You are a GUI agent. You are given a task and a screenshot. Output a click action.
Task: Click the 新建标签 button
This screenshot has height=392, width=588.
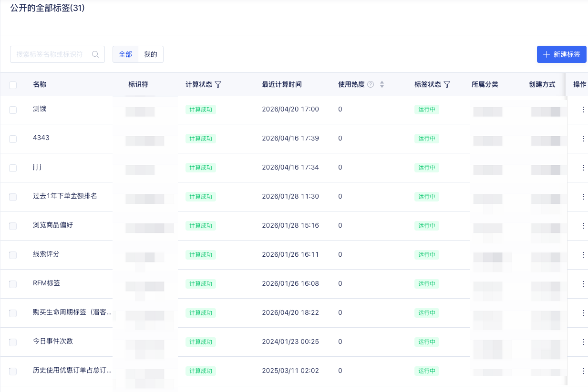[x=561, y=54]
